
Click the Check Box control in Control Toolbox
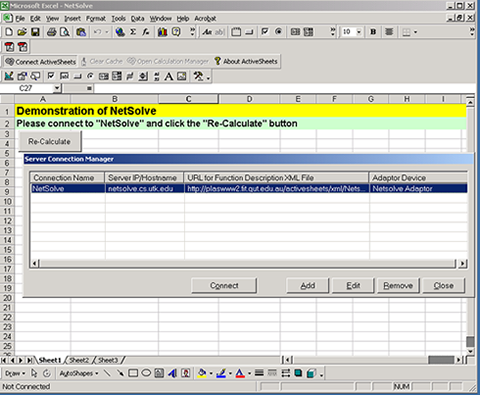51,76
